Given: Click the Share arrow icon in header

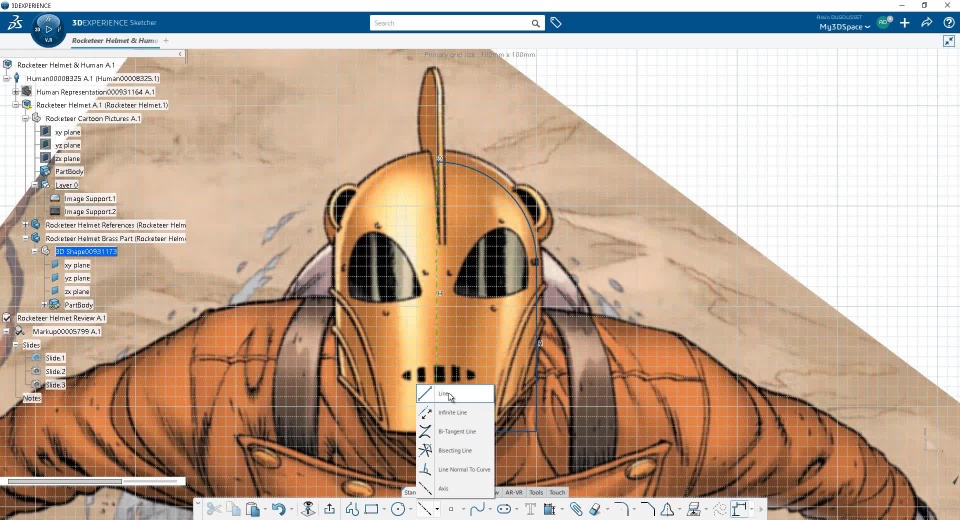Looking at the screenshot, I should coord(927,23).
